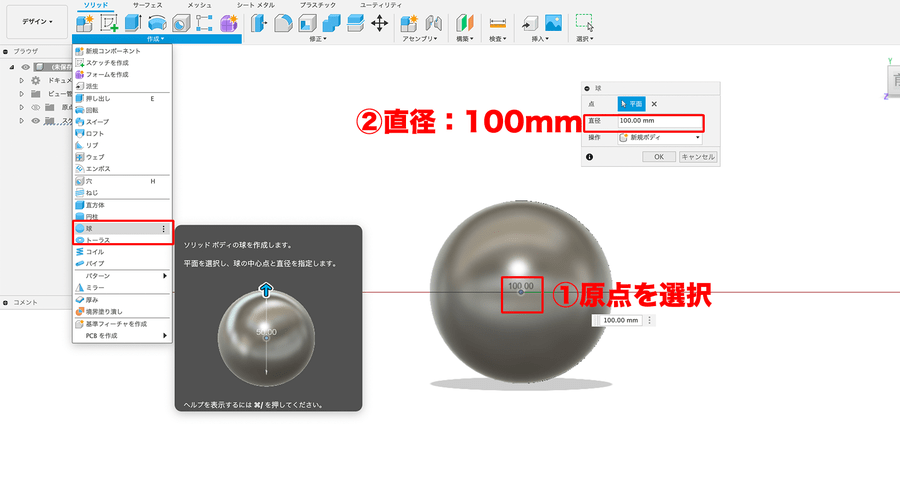Select the Fillet modify icon
The height and width of the screenshot is (482, 900).
click(x=283, y=23)
